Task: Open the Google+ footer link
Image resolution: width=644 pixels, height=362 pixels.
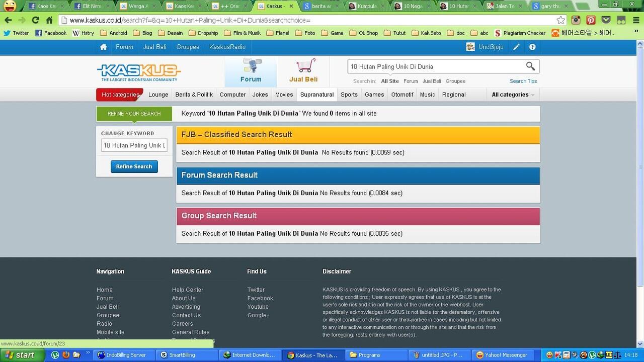Action: coord(258,315)
